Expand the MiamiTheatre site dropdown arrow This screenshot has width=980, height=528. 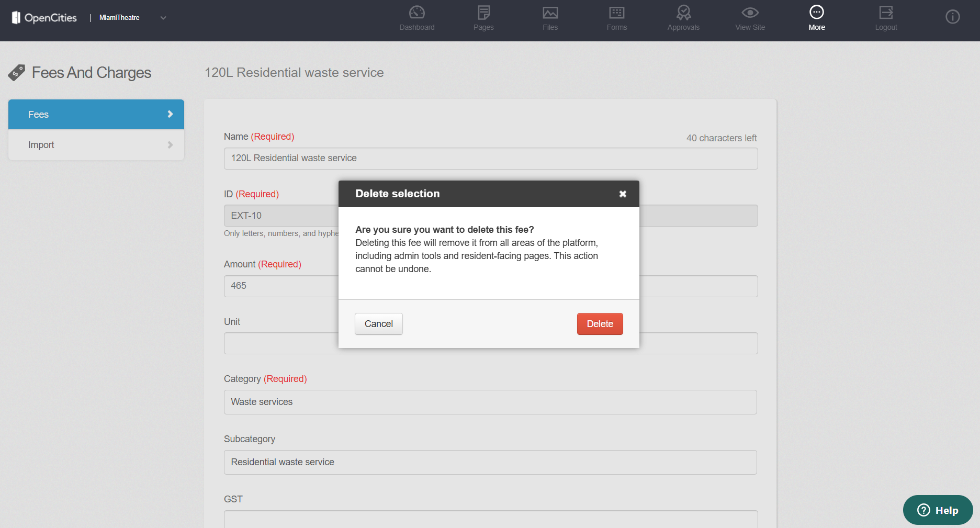(x=163, y=18)
